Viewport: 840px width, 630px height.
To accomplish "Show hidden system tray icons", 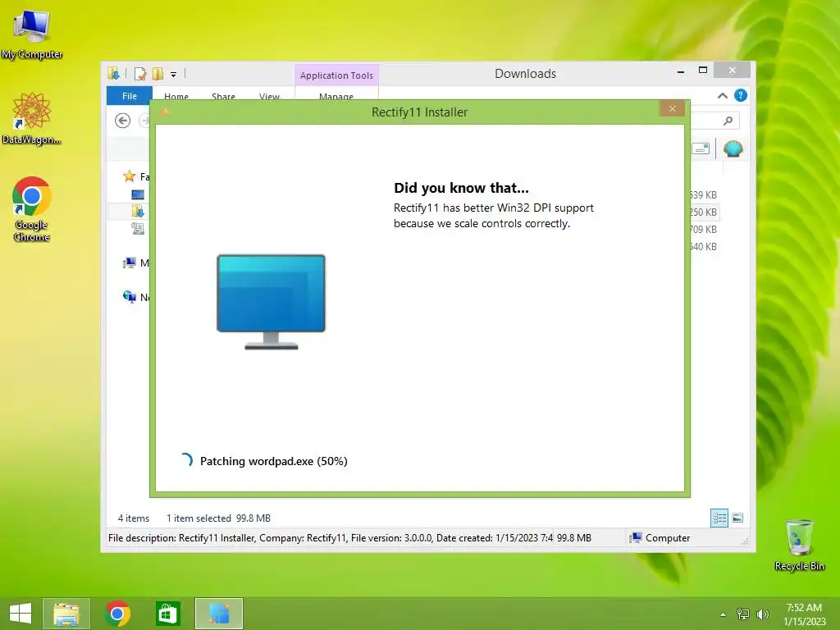I will pos(724,614).
